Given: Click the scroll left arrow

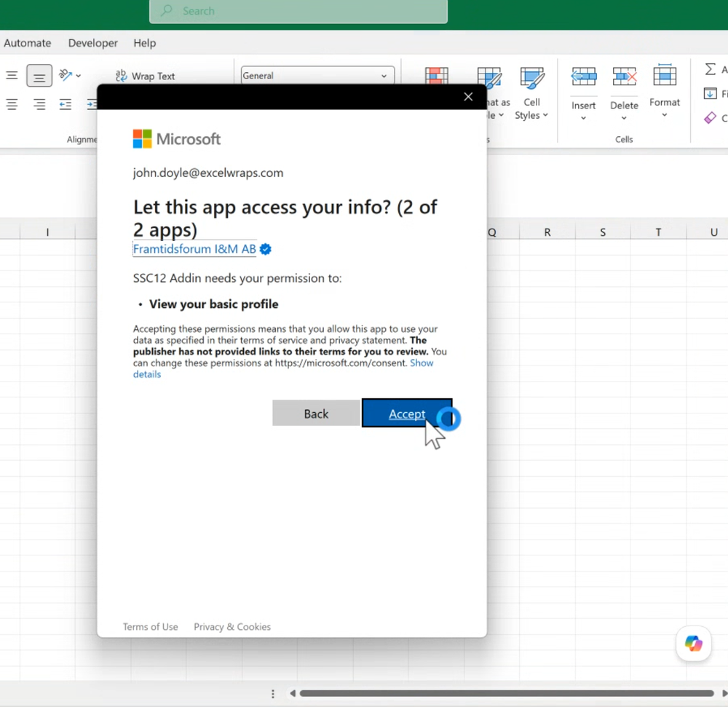Looking at the screenshot, I should pyautogui.click(x=293, y=694).
